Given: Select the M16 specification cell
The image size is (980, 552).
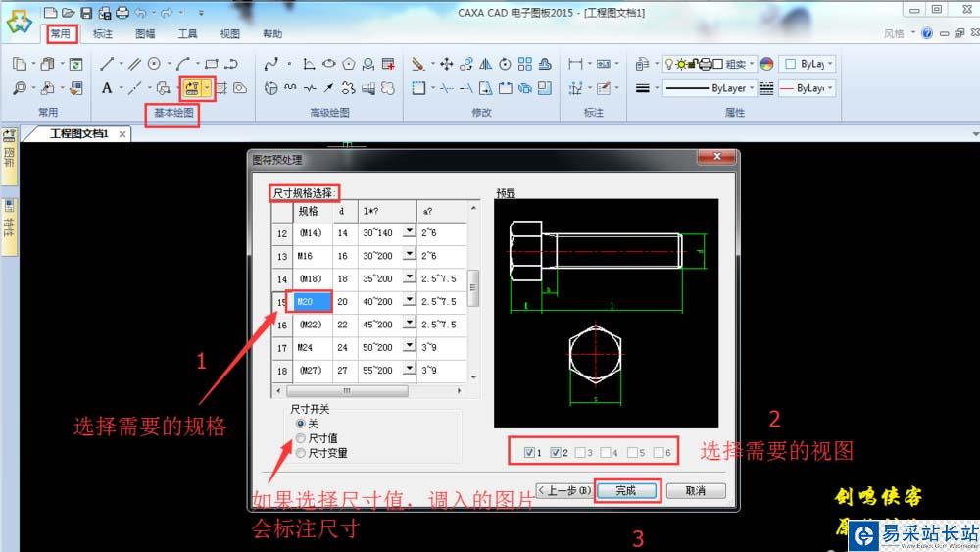Looking at the screenshot, I should tap(312, 256).
